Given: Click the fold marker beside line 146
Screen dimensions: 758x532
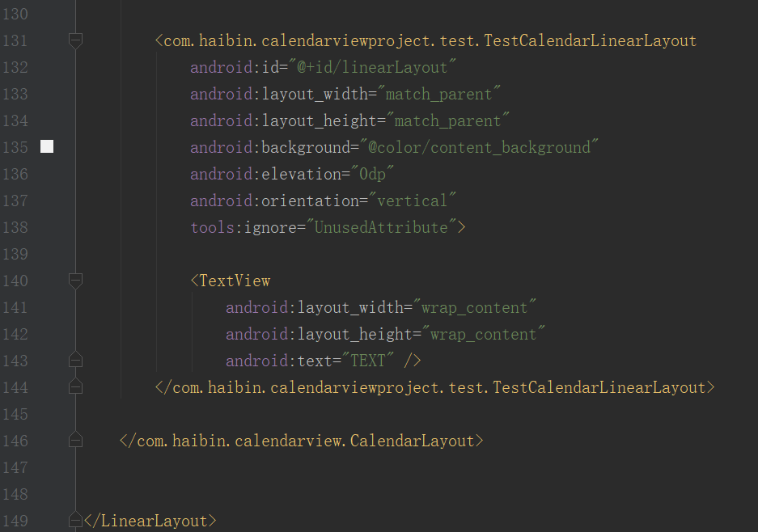Looking at the screenshot, I should point(75,440).
